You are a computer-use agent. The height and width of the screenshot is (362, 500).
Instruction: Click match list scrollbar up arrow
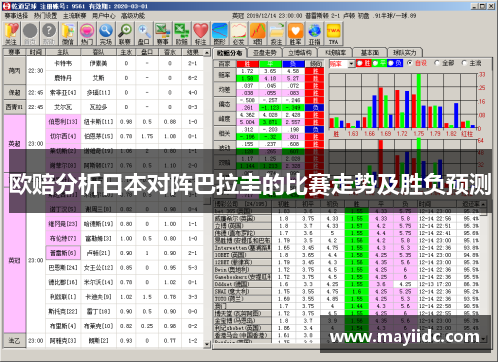(207, 53)
